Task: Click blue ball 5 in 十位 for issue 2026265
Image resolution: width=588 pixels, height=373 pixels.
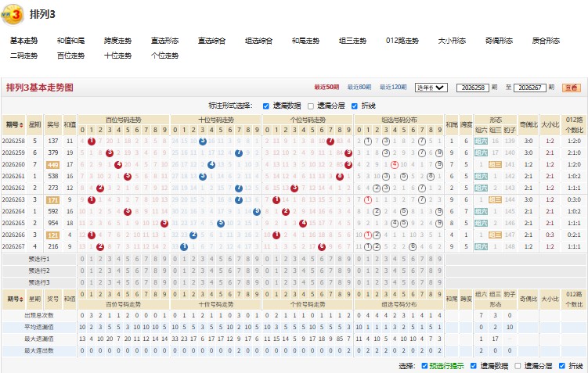Action: click(x=221, y=223)
